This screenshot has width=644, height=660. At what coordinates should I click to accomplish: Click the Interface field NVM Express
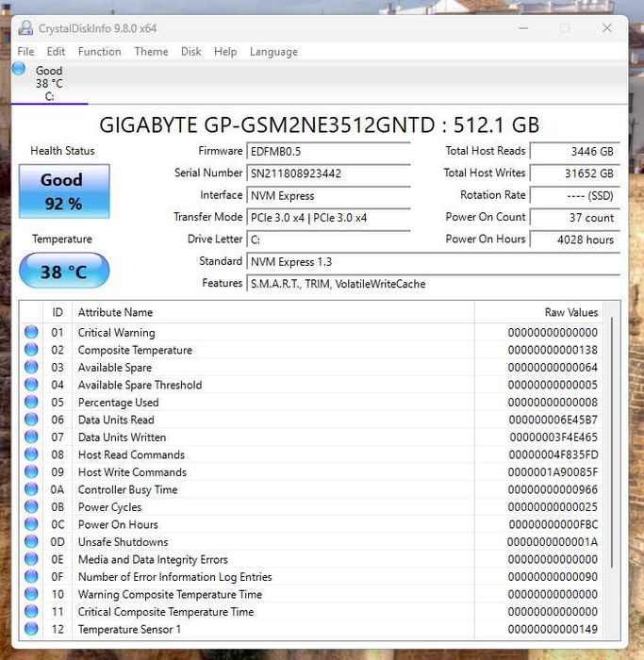pos(328,196)
